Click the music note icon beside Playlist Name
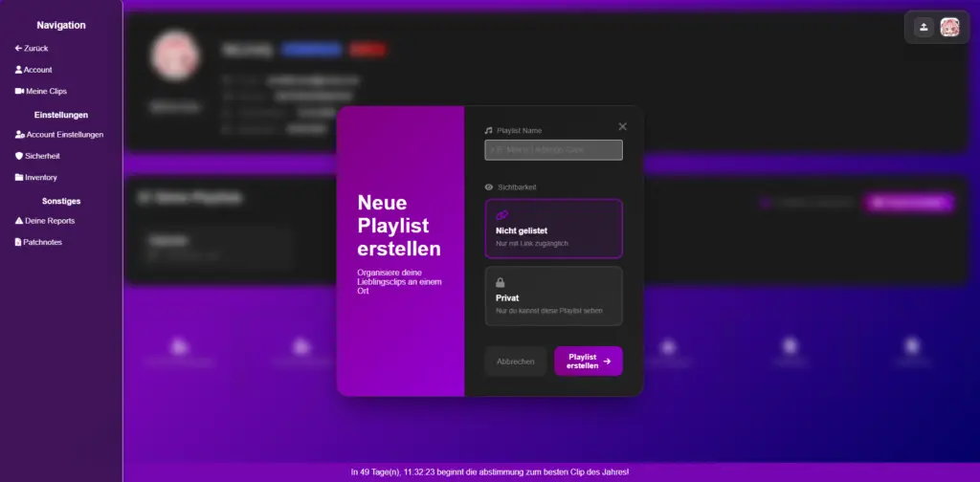Image resolution: width=980 pixels, height=482 pixels. (489, 130)
